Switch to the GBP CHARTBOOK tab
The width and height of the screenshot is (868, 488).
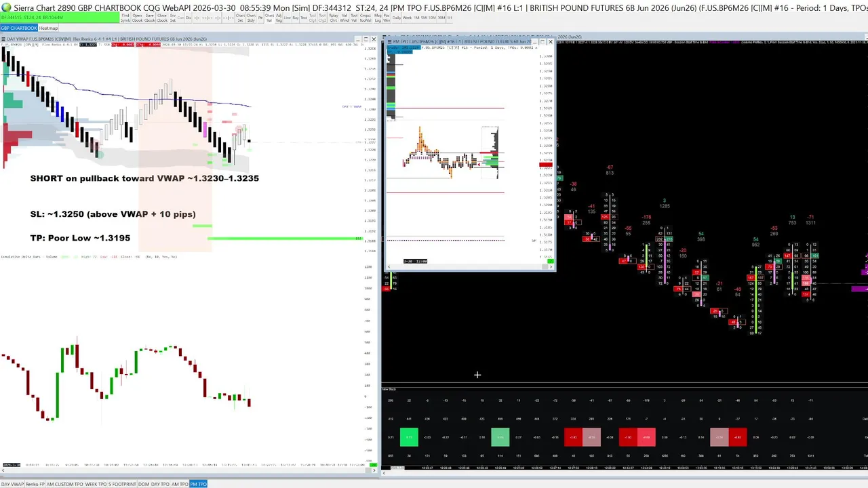[19, 28]
